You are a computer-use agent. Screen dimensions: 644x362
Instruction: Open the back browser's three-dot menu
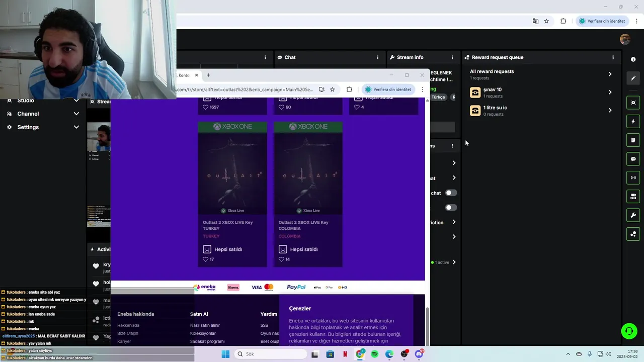(636, 21)
